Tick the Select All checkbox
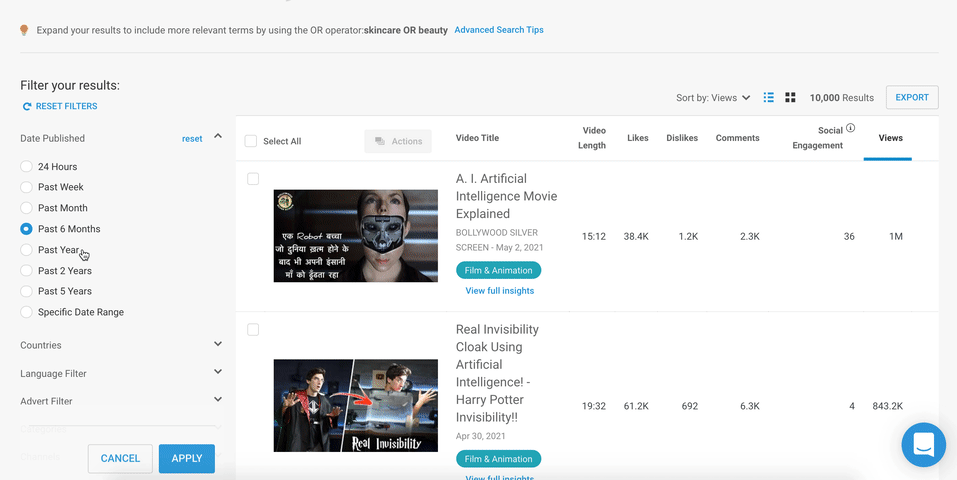 point(251,141)
